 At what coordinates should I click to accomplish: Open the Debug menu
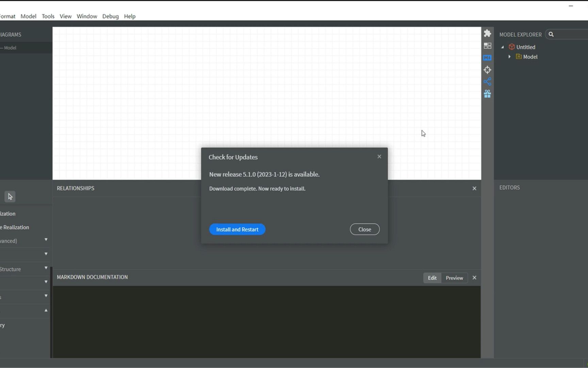[x=110, y=16]
